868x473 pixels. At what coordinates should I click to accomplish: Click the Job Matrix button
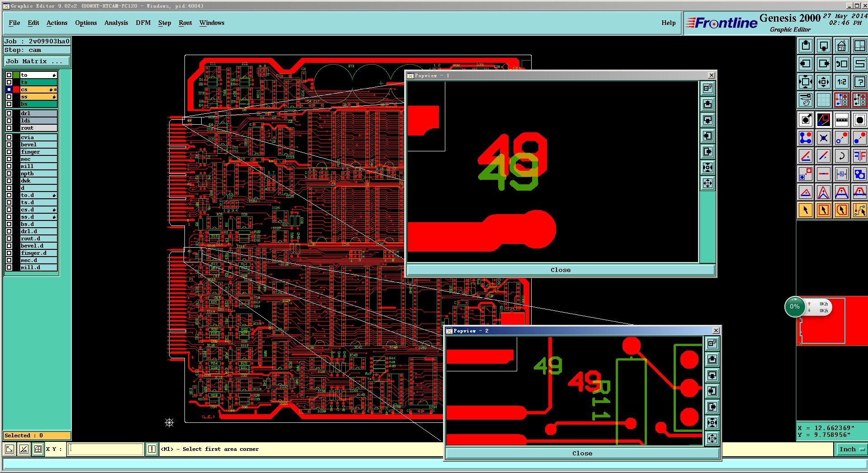click(x=37, y=61)
